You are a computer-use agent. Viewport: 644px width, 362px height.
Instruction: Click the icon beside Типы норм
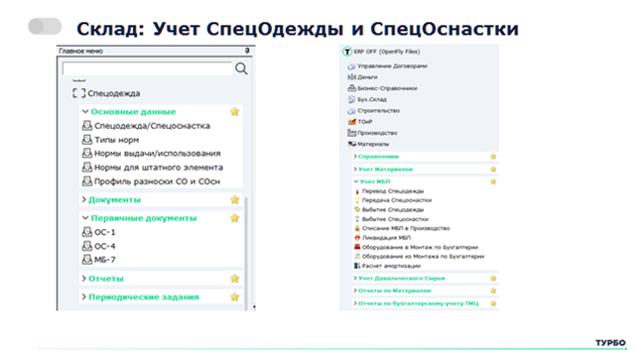tap(87, 140)
